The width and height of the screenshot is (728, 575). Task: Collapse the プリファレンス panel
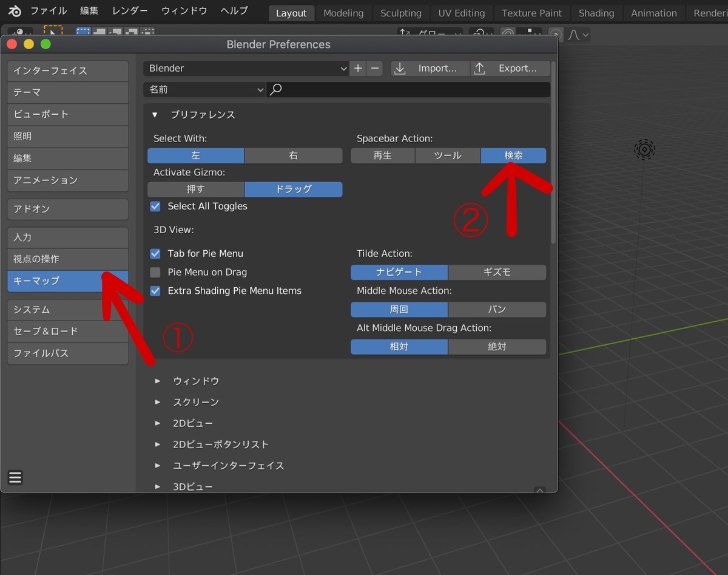pyautogui.click(x=155, y=114)
